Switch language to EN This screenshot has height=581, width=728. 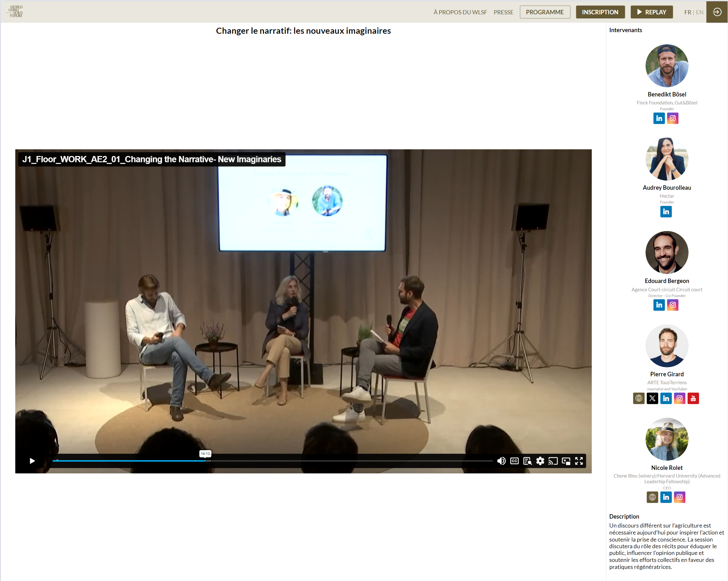click(700, 12)
